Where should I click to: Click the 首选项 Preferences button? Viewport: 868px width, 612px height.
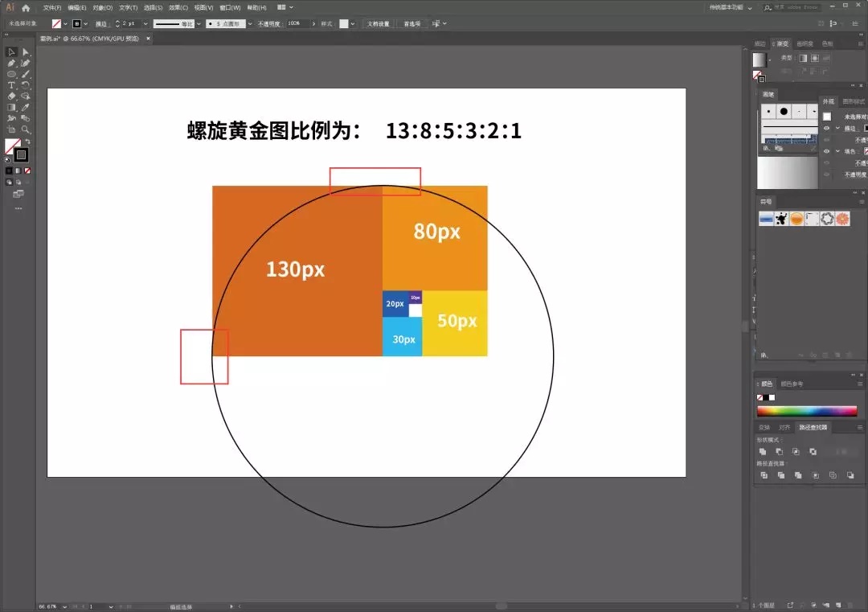click(411, 24)
